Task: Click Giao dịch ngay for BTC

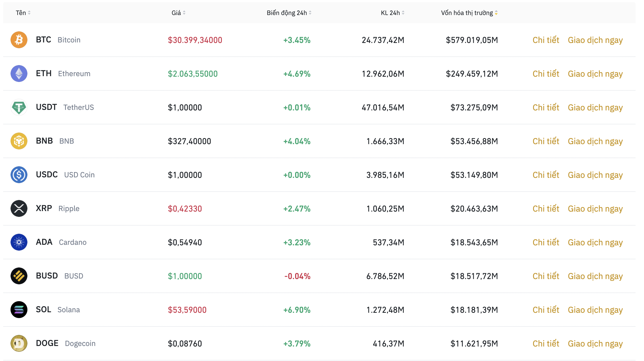Action: [595, 40]
